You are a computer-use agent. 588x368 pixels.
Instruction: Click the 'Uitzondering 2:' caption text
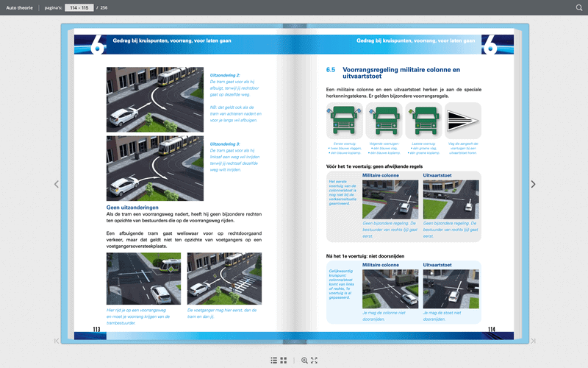click(225, 75)
